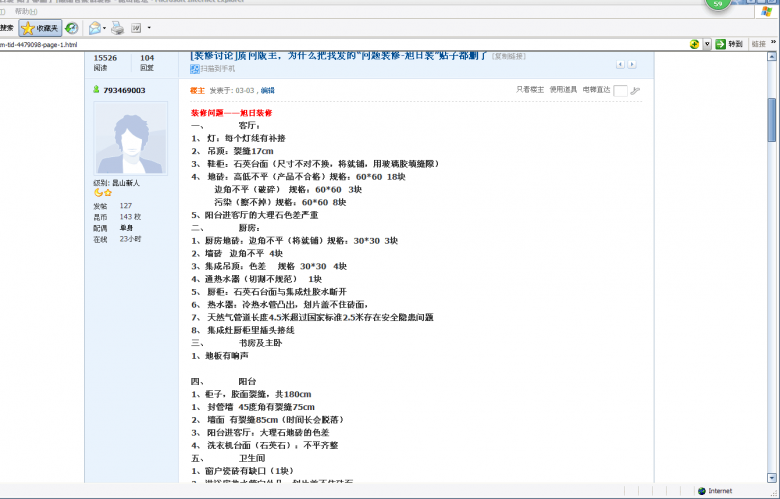Click the Word edit document icon
The width and height of the screenshot is (780, 499).
[136, 28]
